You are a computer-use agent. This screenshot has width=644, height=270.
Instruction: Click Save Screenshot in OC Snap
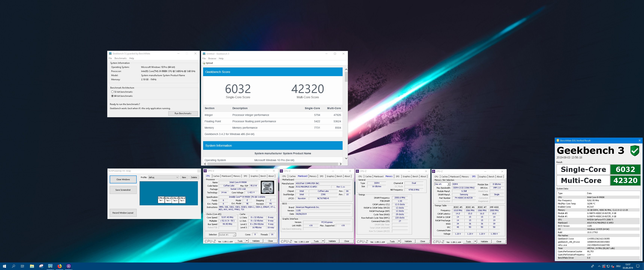pos(123,190)
